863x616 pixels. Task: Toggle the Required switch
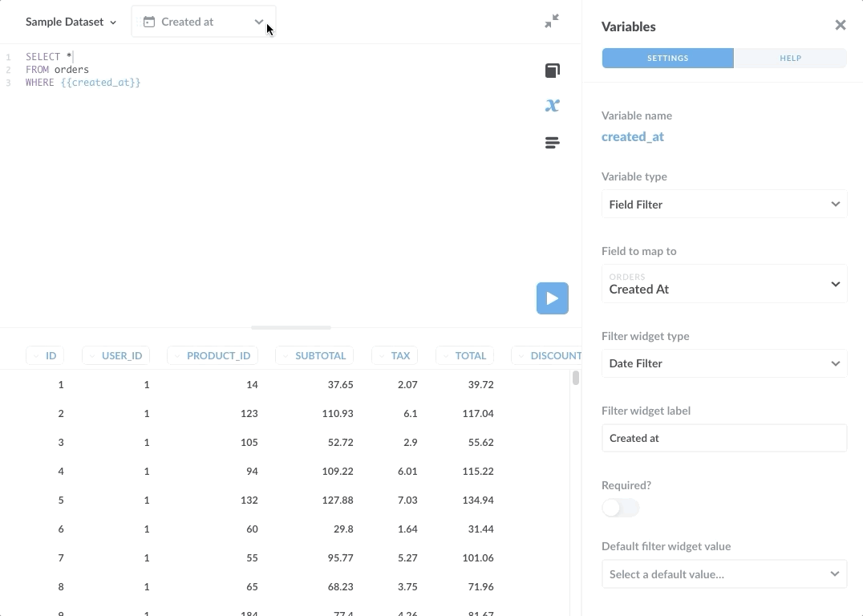620,508
